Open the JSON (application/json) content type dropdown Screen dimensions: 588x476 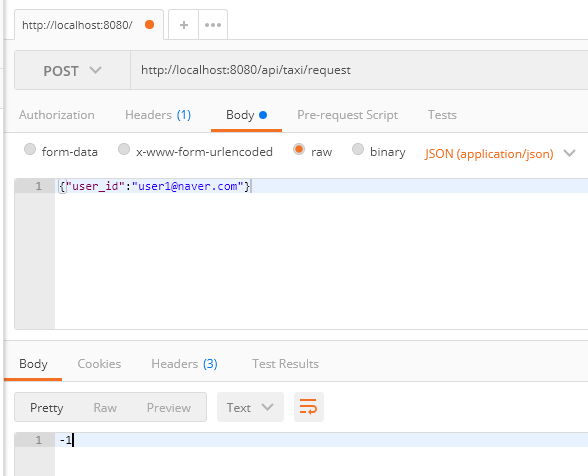(500, 153)
